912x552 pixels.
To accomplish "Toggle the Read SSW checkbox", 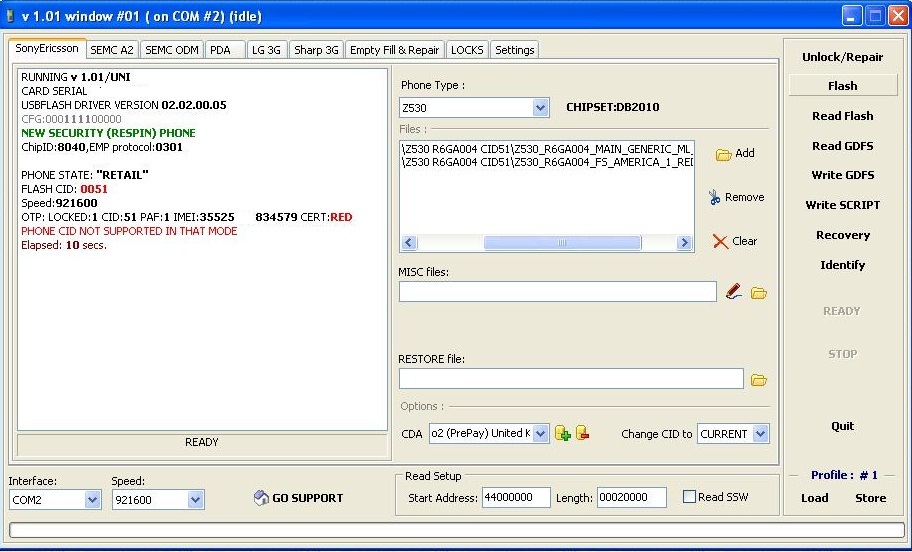I will (689, 497).
